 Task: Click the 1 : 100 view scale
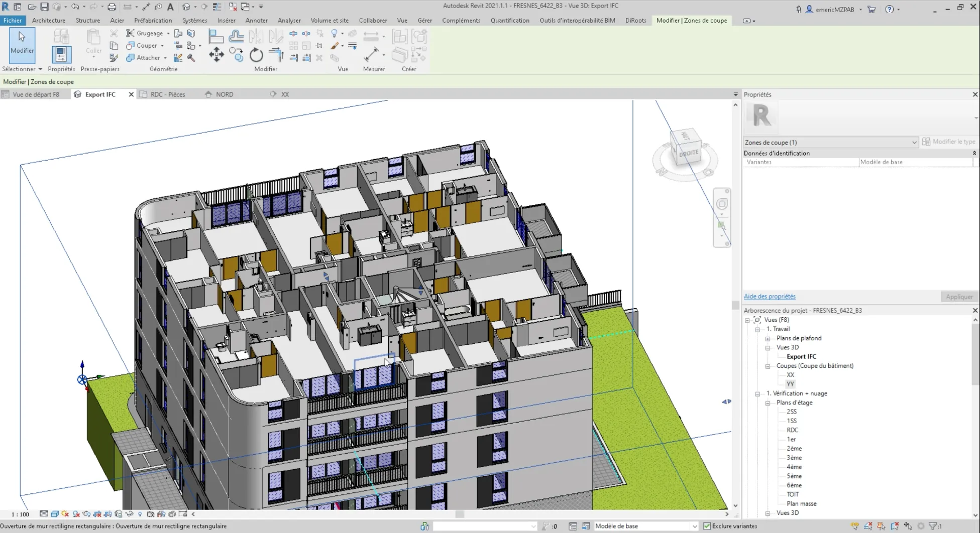pyautogui.click(x=21, y=514)
